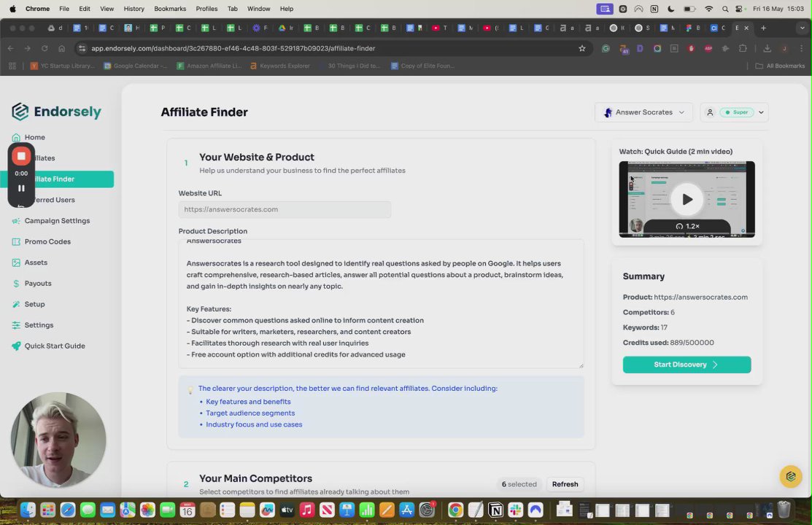The height and width of the screenshot is (525, 812).
Task: Open the History menu
Action: (134, 9)
